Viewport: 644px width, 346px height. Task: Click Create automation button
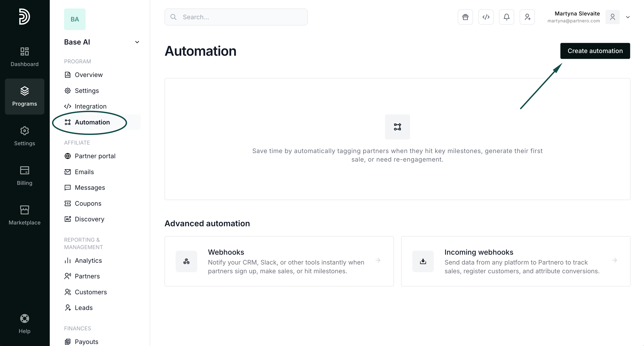point(595,51)
